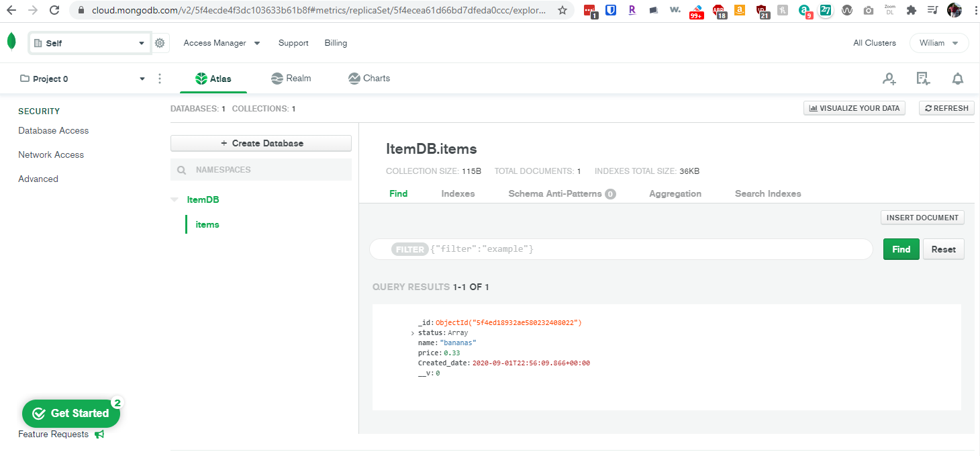Expand the Access Manager dropdown menu
Viewport: 980px width, 456px height.
[x=222, y=43]
